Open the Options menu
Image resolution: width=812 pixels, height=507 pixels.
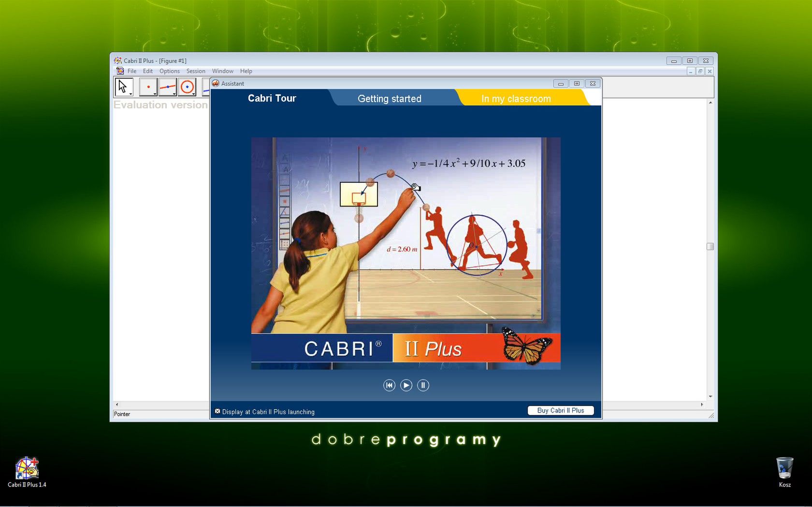[x=169, y=71]
